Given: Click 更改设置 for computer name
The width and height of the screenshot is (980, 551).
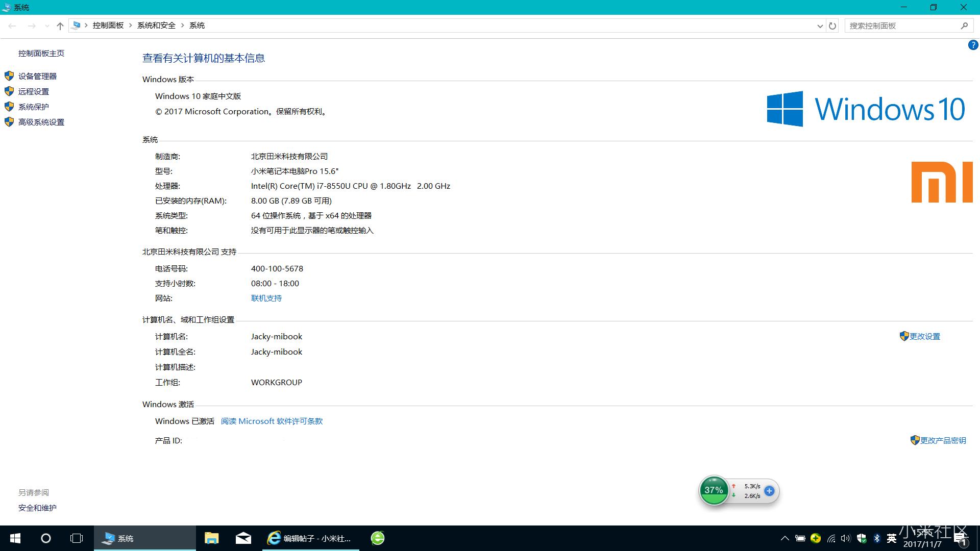Looking at the screenshot, I should [924, 336].
